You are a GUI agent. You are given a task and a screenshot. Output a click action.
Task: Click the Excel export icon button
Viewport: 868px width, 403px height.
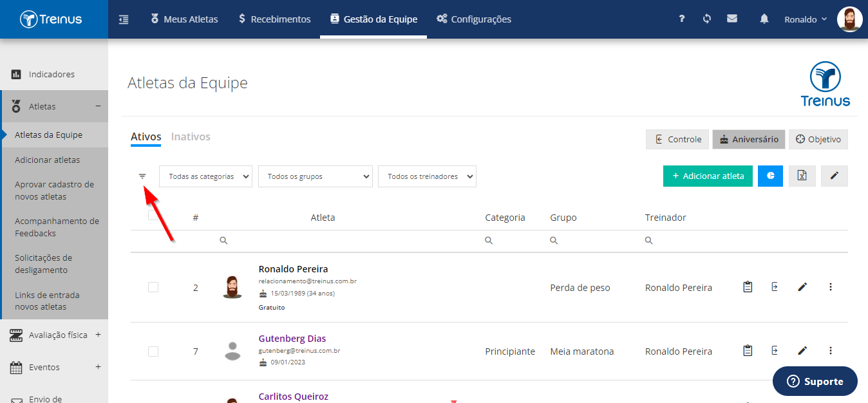pos(802,176)
